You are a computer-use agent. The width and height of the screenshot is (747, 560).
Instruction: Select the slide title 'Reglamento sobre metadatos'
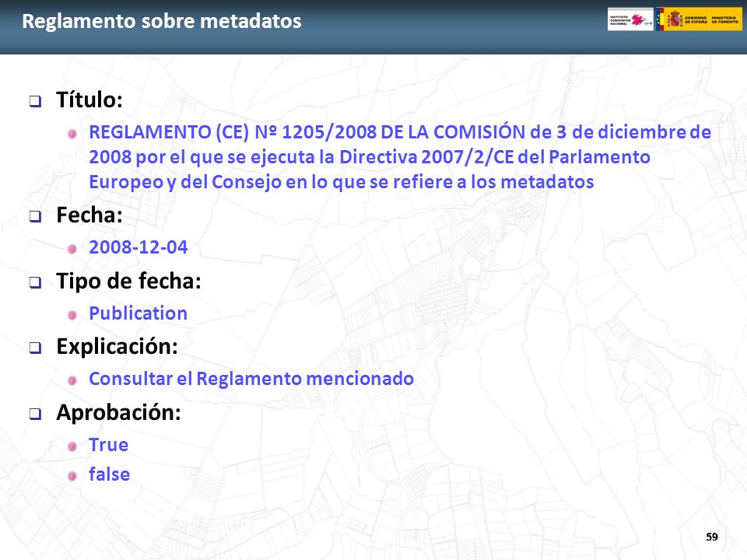[x=162, y=21]
